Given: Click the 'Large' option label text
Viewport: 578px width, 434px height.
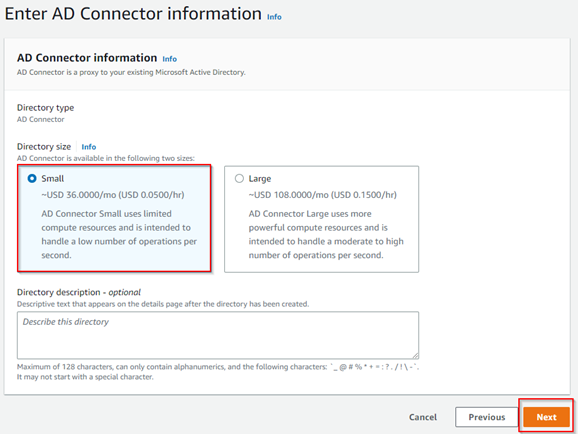Looking at the screenshot, I should coord(260,179).
